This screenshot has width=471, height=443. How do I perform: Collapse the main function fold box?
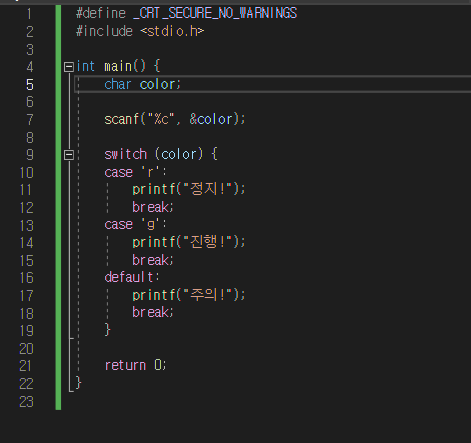point(69,67)
